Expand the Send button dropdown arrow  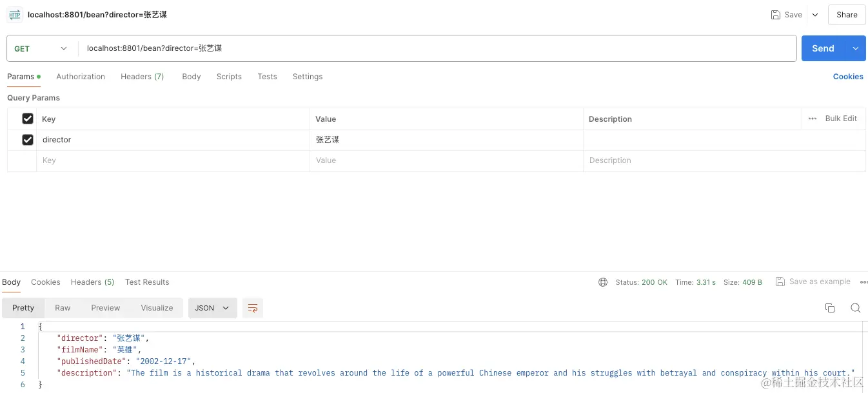pyautogui.click(x=856, y=48)
